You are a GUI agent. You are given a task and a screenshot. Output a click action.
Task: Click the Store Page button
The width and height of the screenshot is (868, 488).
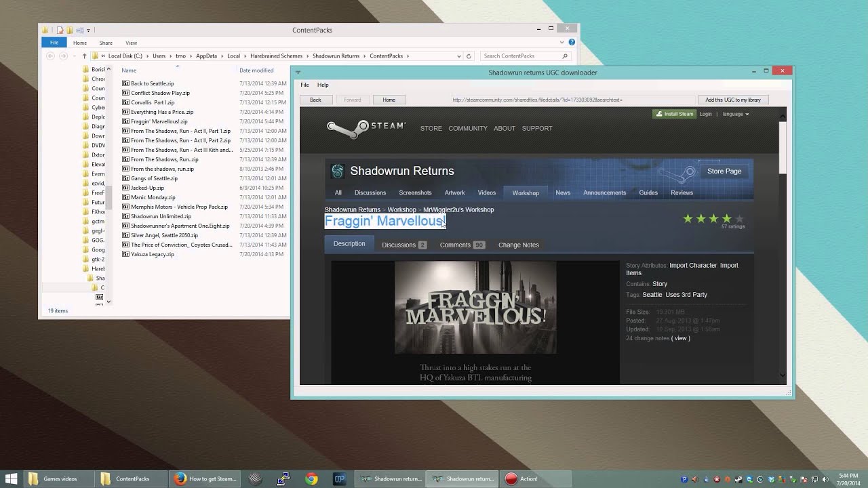pos(724,171)
